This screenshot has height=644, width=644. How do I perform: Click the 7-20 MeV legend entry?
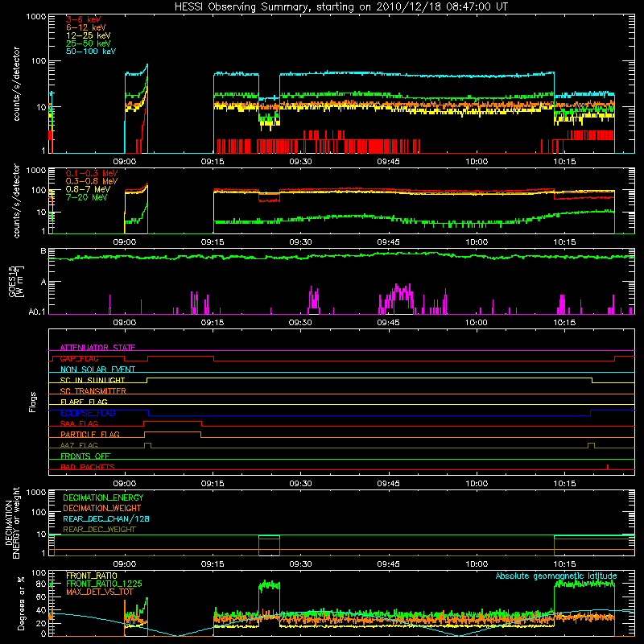click(x=86, y=197)
